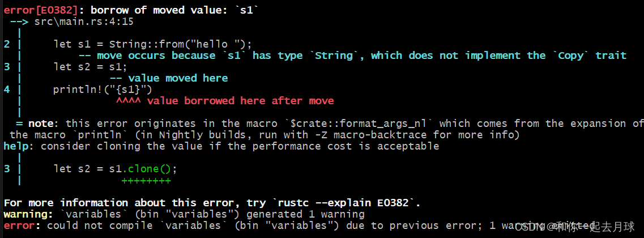The image size is (644, 238).
Task: Click the 'value moved here' annotation
Action: pos(178,78)
